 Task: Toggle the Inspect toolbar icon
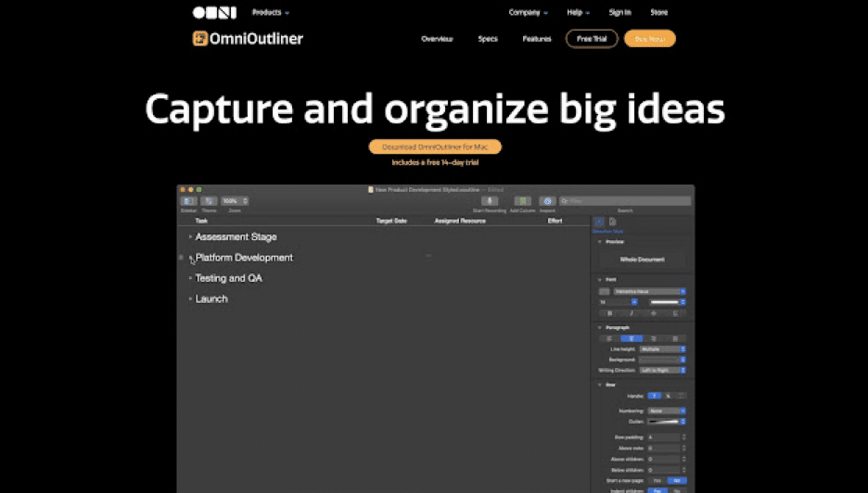pyautogui.click(x=547, y=201)
